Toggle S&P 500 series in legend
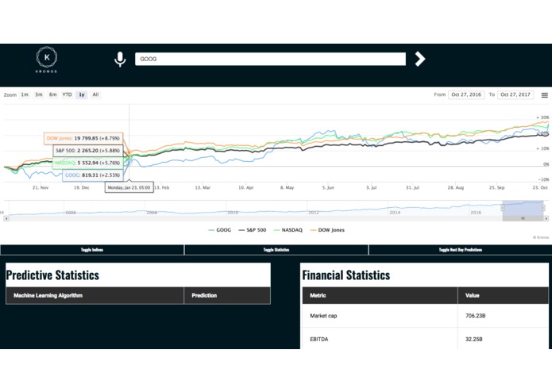 [x=253, y=230]
